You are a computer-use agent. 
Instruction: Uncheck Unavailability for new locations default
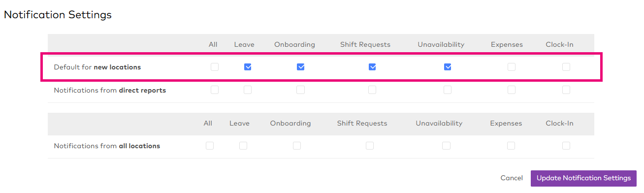[x=448, y=67]
